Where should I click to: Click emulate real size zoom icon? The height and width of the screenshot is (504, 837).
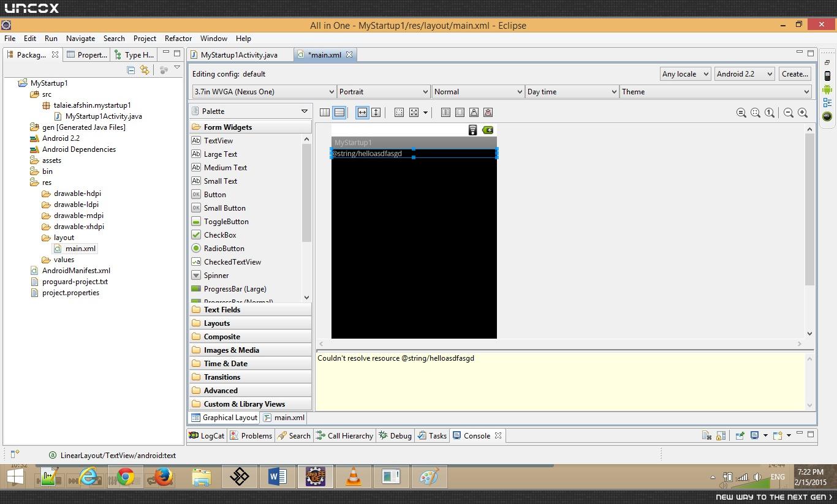pyautogui.click(x=741, y=113)
